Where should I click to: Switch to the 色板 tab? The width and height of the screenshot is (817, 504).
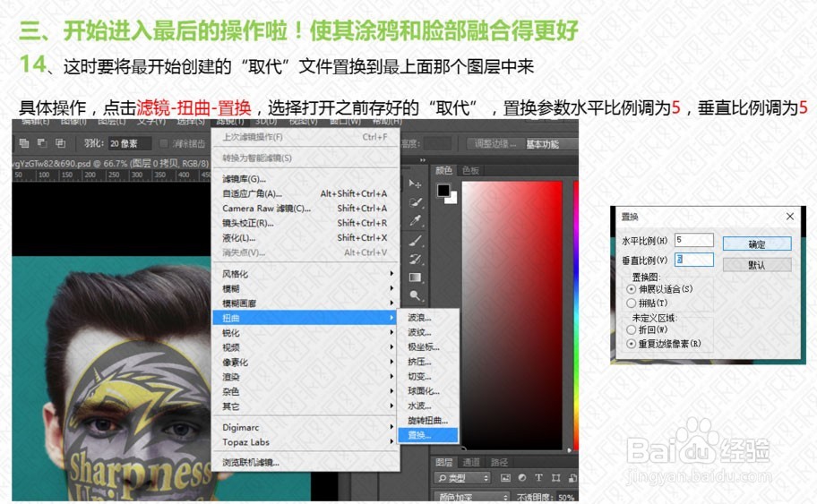coord(470,170)
